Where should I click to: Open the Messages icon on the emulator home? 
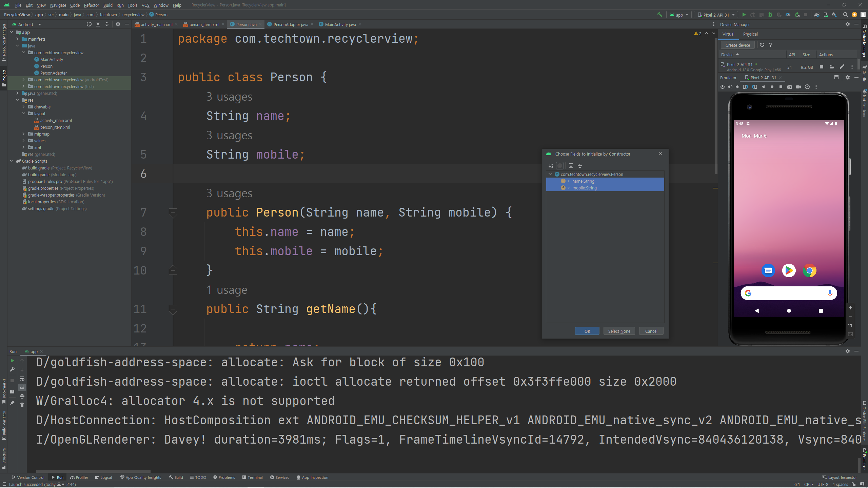(x=768, y=270)
